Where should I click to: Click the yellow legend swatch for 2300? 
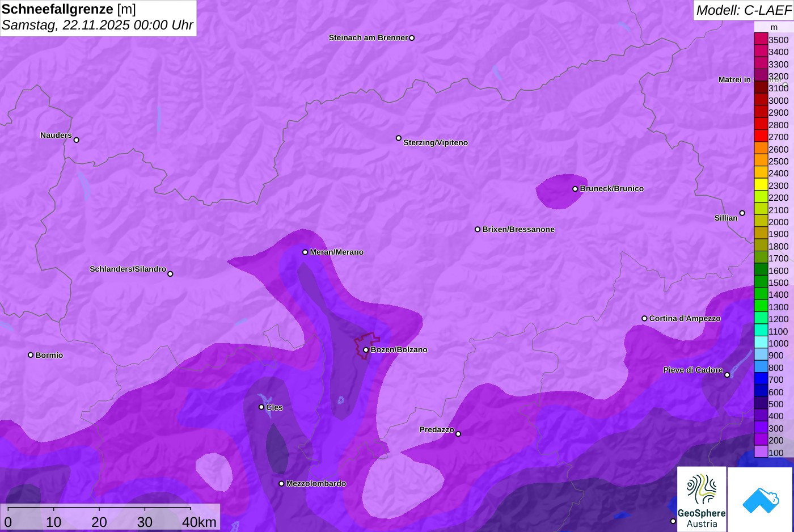pos(761,185)
